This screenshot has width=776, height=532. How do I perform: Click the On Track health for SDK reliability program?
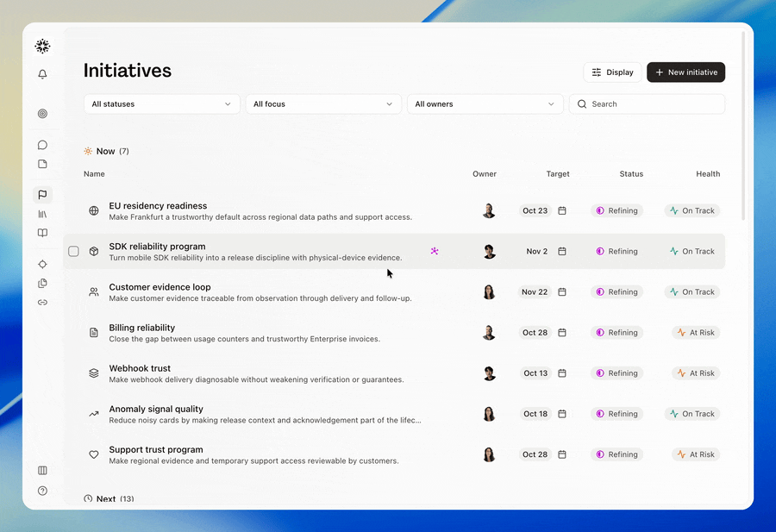point(692,252)
